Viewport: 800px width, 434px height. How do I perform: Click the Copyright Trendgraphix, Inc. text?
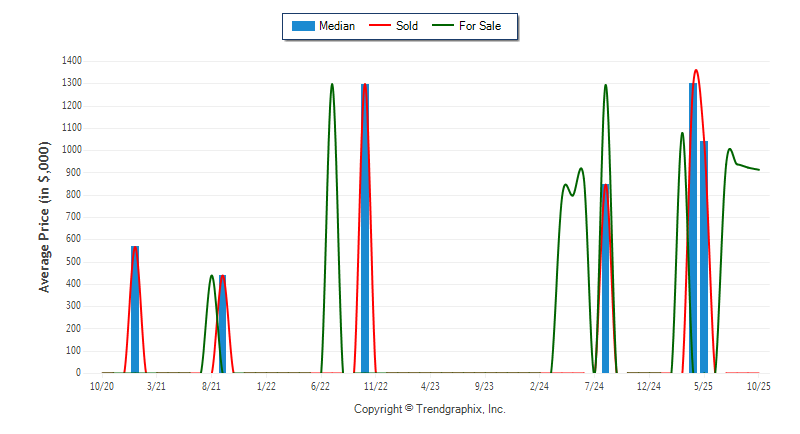[x=430, y=409]
